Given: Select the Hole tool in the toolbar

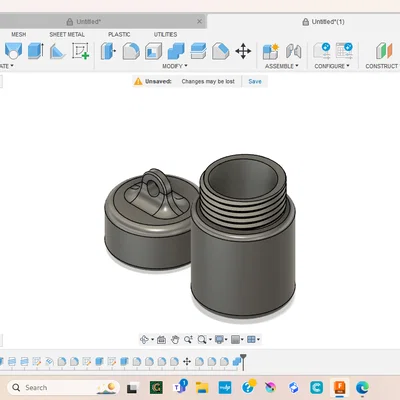Looking at the screenshot, I should (x=13, y=51).
